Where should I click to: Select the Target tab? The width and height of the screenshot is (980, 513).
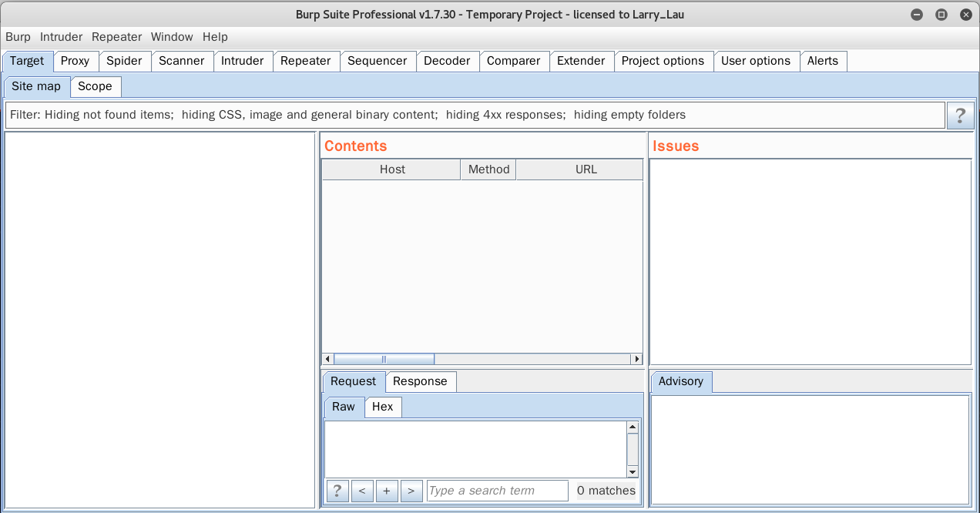coord(27,61)
